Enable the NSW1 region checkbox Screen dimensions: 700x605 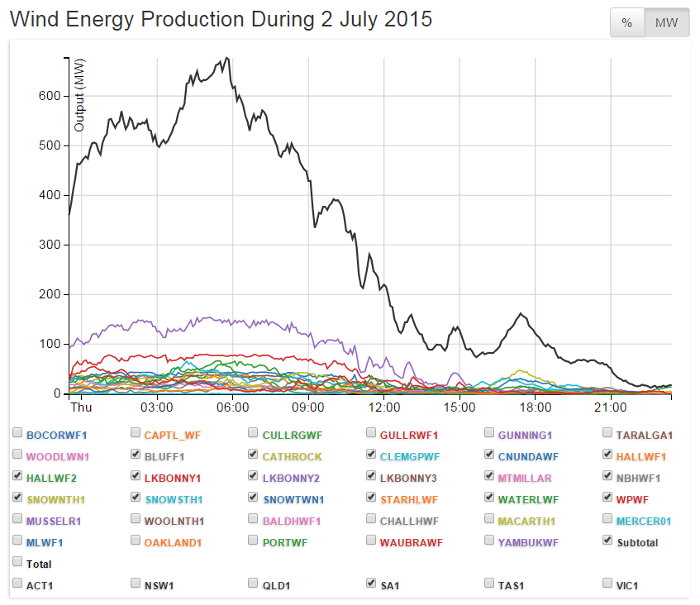coord(136,584)
